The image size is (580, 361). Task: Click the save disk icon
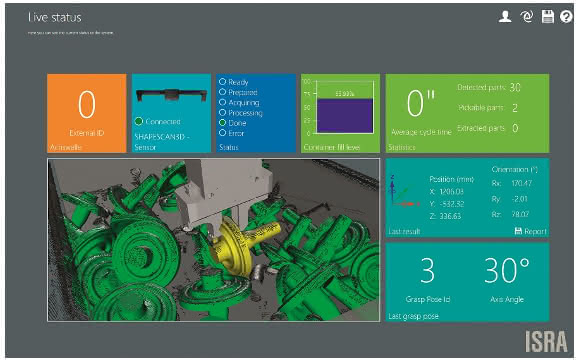pos(547,17)
